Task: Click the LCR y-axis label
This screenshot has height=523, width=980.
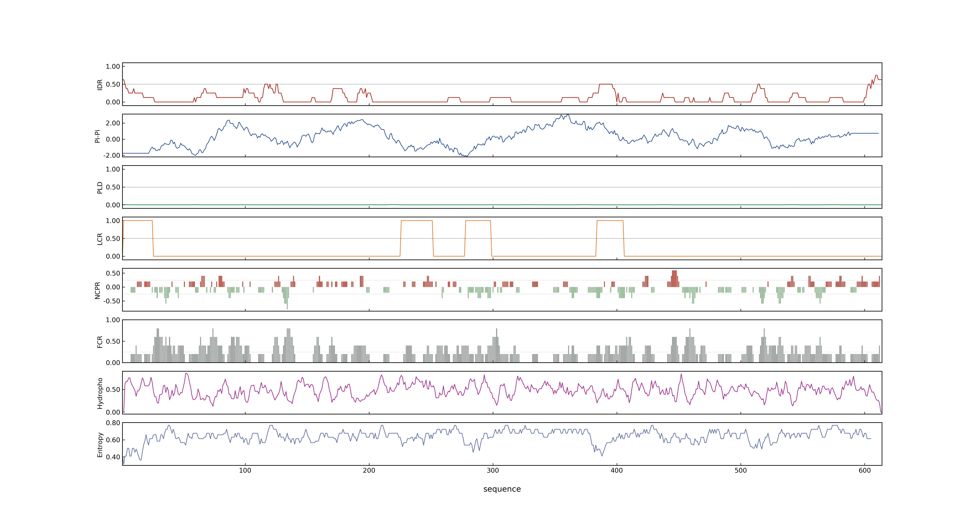Action: (x=100, y=239)
